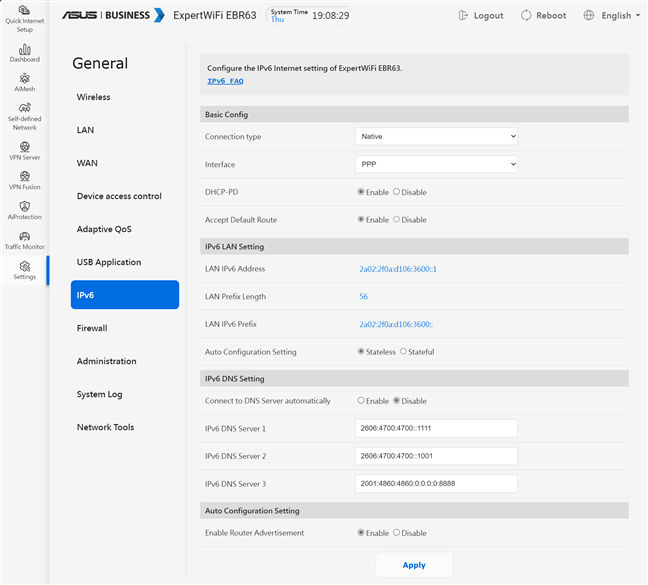The height and width of the screenshot is (585, 648).
Task: Open the AiMesh section
Action: [24, 82]
